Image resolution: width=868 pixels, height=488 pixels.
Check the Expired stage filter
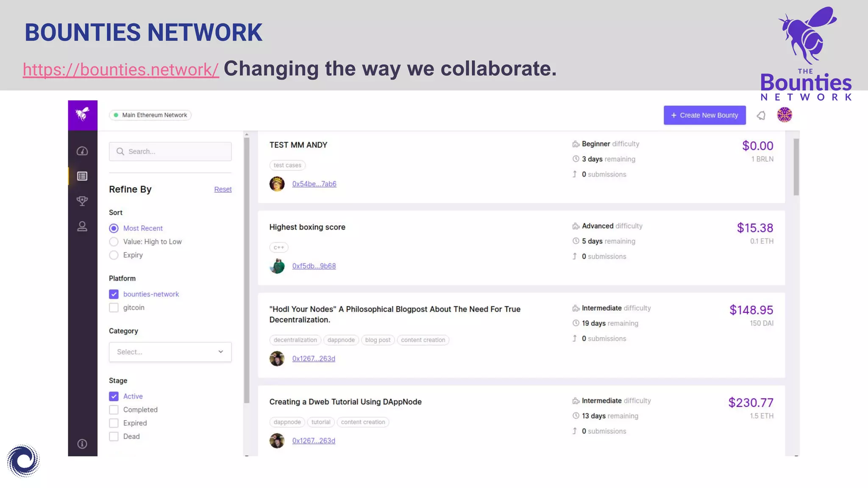[114, 423]
